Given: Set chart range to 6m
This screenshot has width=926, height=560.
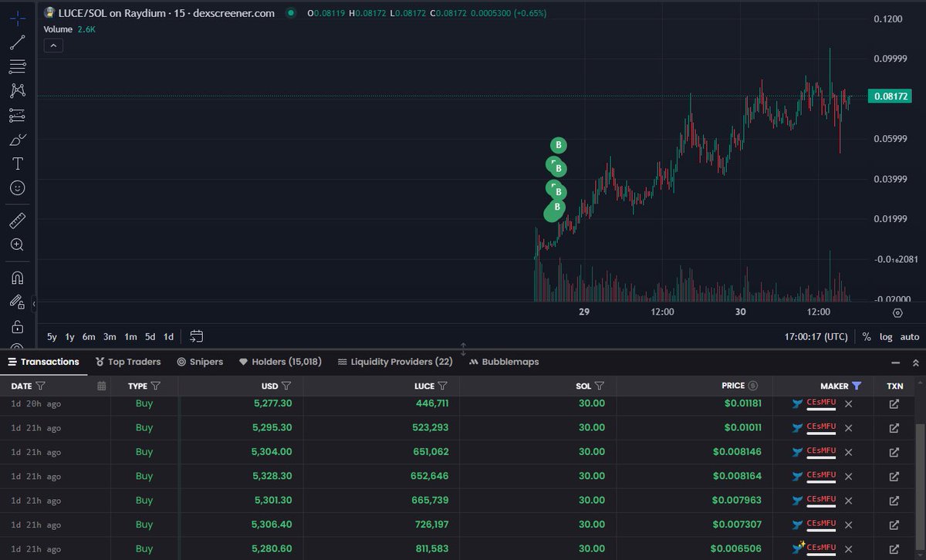Looking at the screenshot, I should click(89, 336).
